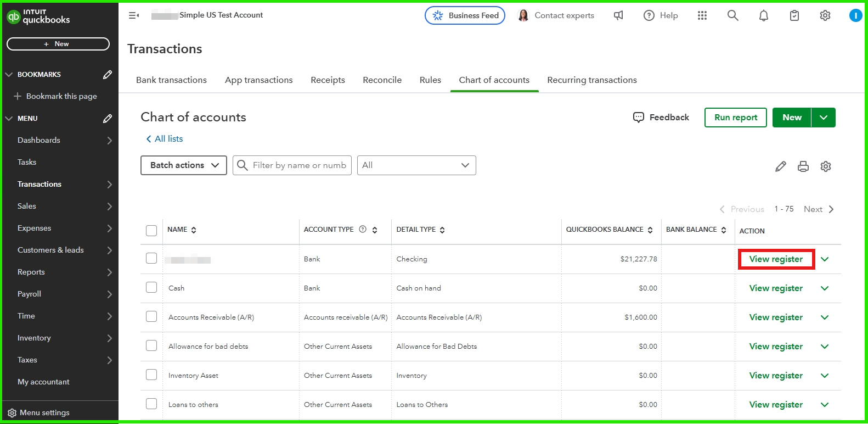Open the tasks clipboard icon in header
This screenshot has width=868, height=424.
(794, 15)
